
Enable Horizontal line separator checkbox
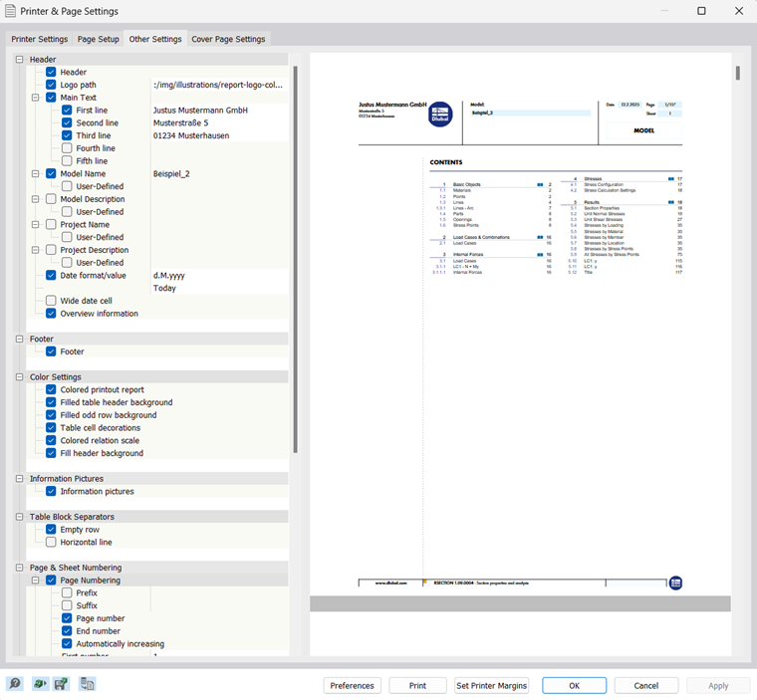51,542
